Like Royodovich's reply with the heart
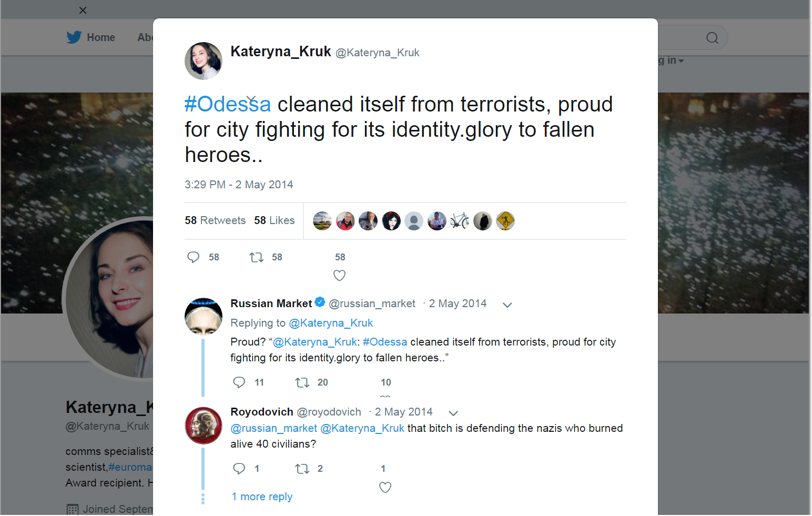Screen dimensions: 812x516 point(385,488)
